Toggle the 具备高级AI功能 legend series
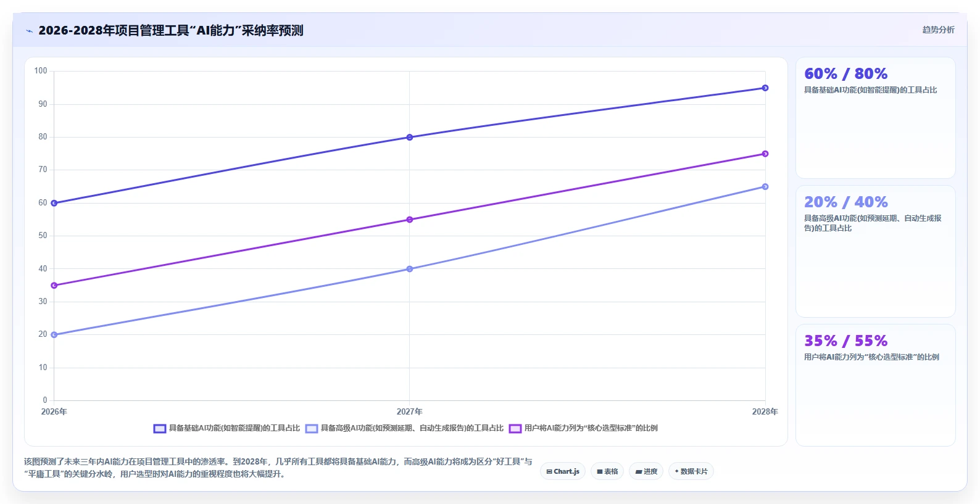 pos(404,428)
